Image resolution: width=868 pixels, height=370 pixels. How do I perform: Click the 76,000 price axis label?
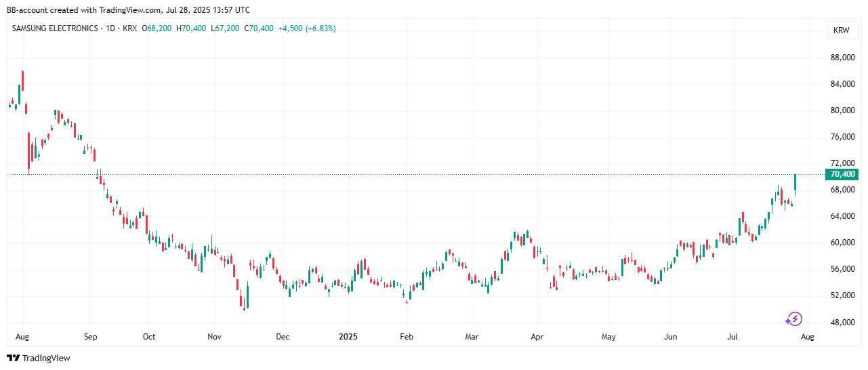842,137
